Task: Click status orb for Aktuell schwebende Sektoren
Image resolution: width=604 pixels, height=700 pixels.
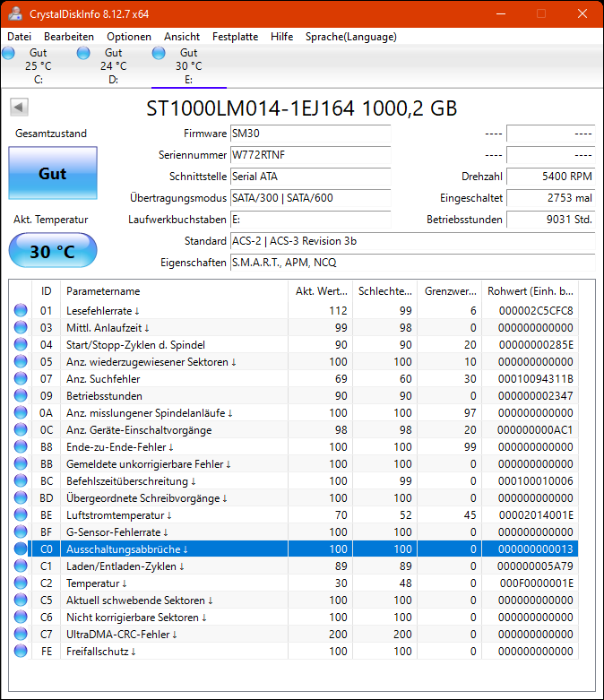Action: (x=21, y=600)
